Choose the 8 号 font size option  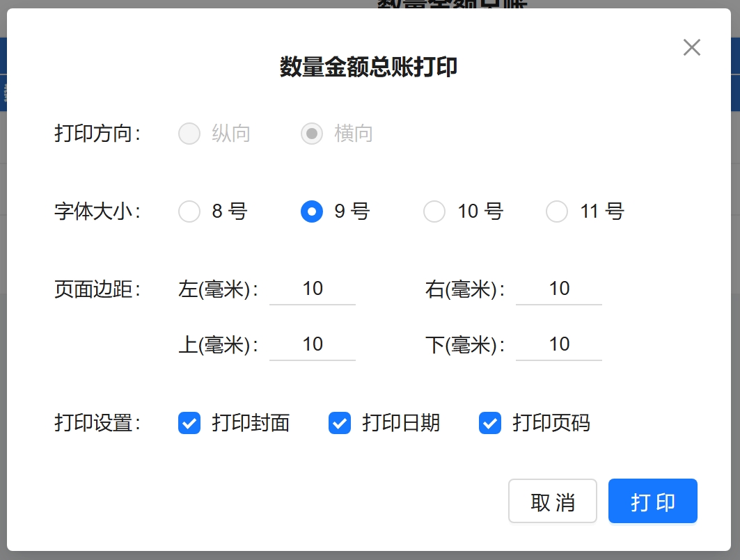click(x=189, y=211)
